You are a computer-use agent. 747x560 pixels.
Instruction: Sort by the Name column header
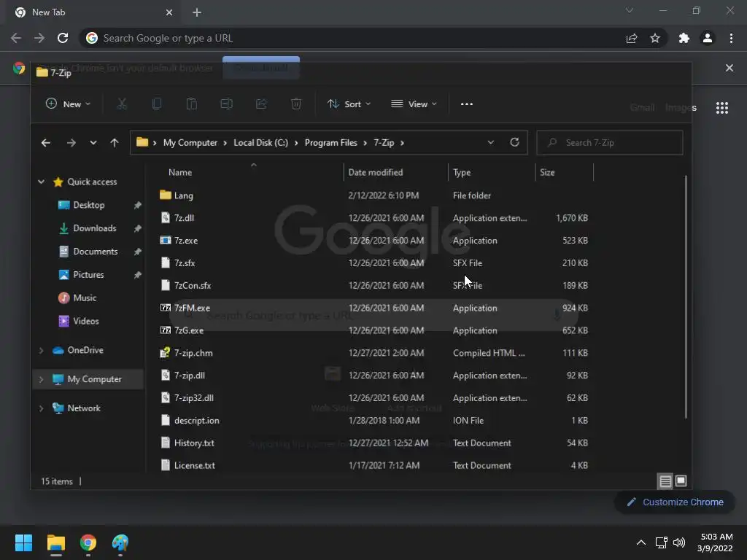180,172
